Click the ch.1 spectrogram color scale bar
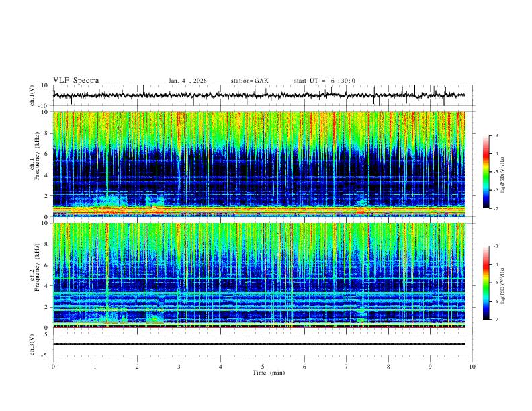This screenshot has width=532, height=411. click(486, 172)
